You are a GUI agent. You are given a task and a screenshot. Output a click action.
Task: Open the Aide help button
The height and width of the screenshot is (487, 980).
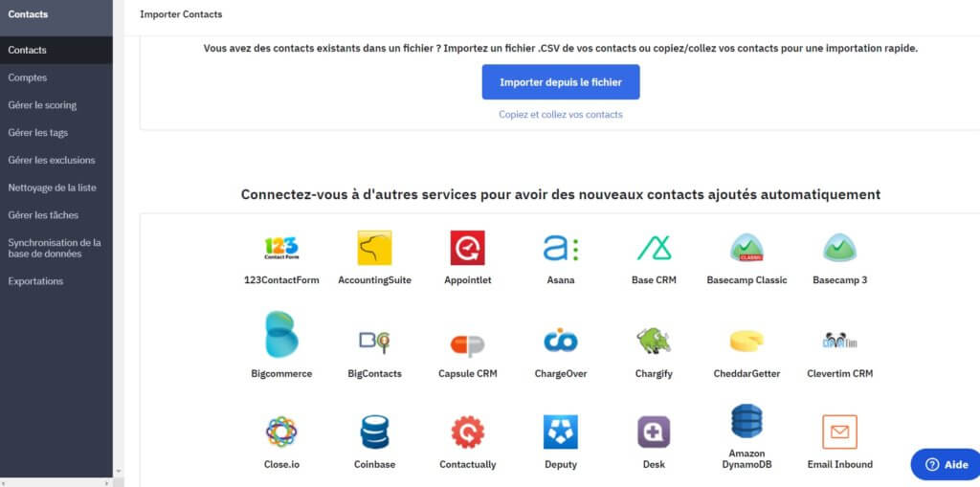(x=944, y=464)
